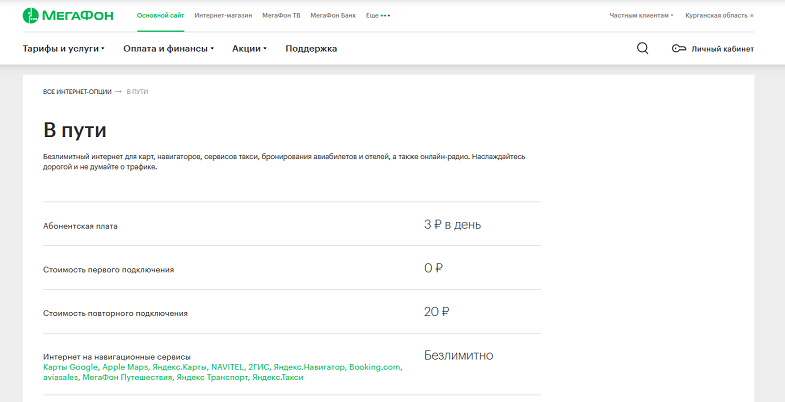Click the 0 ₽ value
This screenshot has width=785, height=402.
pos(434,268)
